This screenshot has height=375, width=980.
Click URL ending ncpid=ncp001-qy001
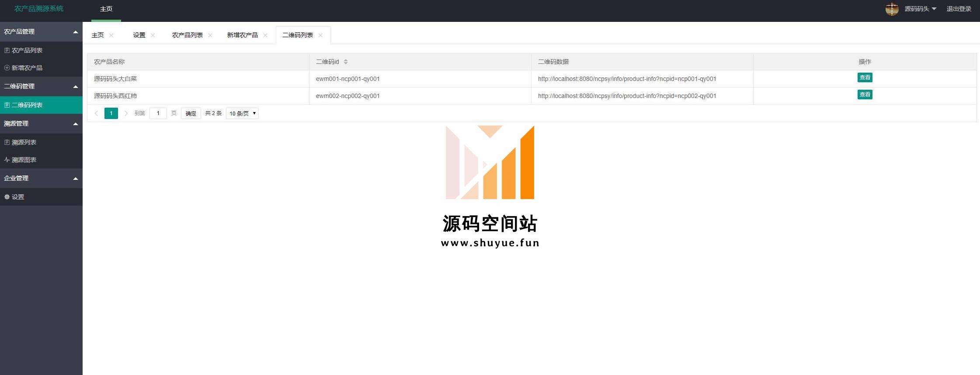pyautogui.click(x=627, y=79)
